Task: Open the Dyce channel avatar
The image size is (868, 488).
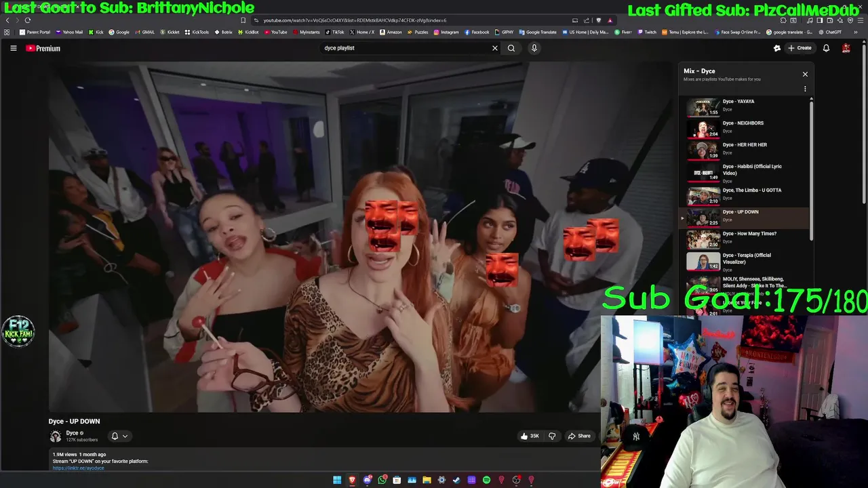Action: point(56,436)
